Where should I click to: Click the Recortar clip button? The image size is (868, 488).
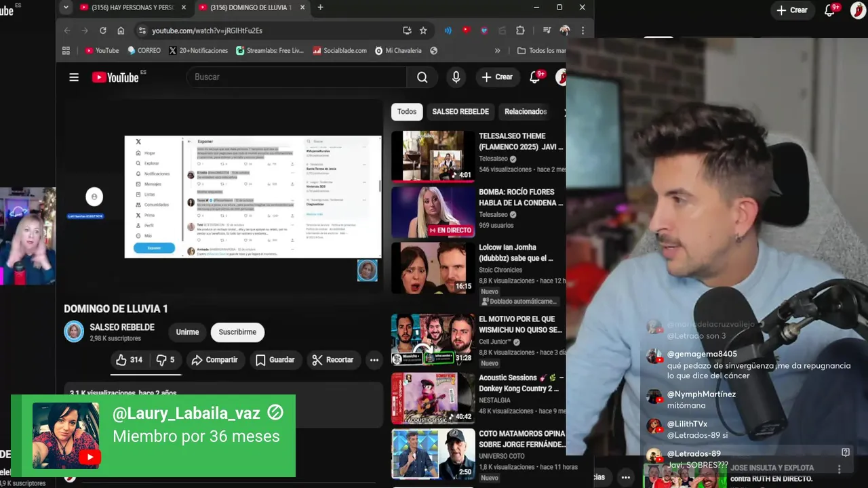click(x=332, y=360)
